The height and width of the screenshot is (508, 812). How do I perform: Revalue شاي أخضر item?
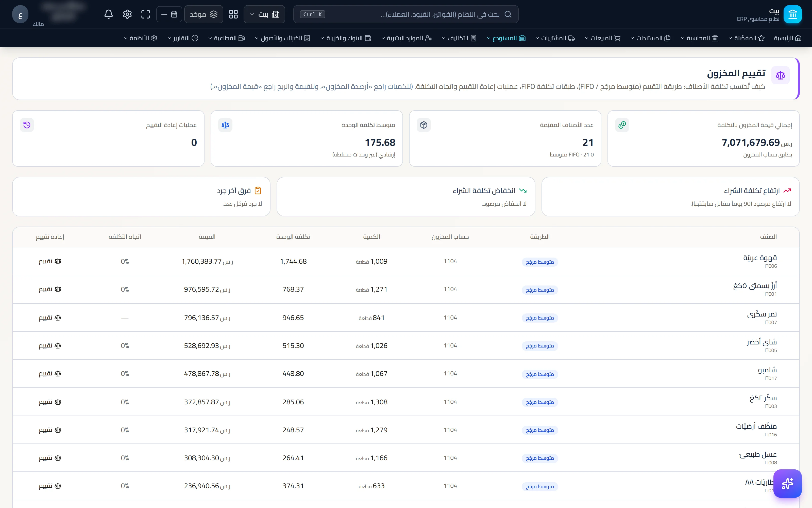coord(50,345)
